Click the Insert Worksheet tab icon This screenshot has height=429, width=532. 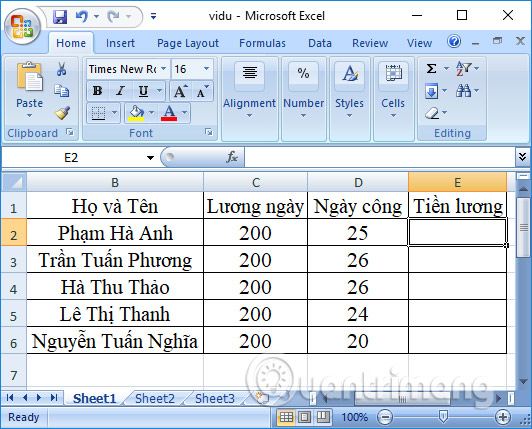point(261,398)
